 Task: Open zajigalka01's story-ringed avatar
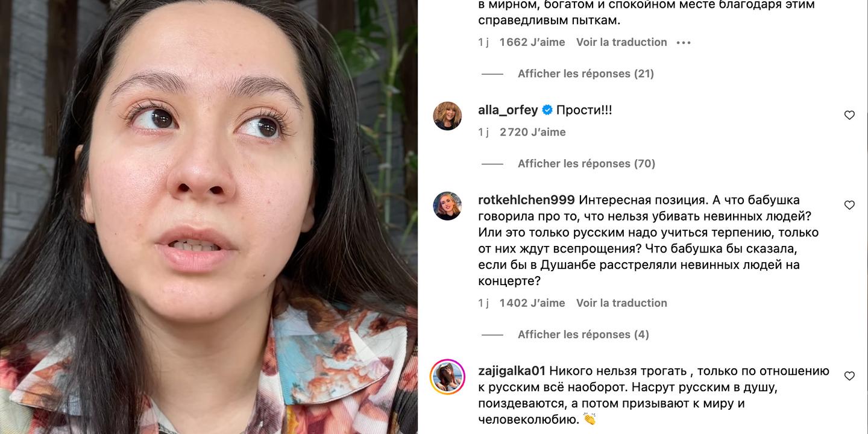point(447,377)
